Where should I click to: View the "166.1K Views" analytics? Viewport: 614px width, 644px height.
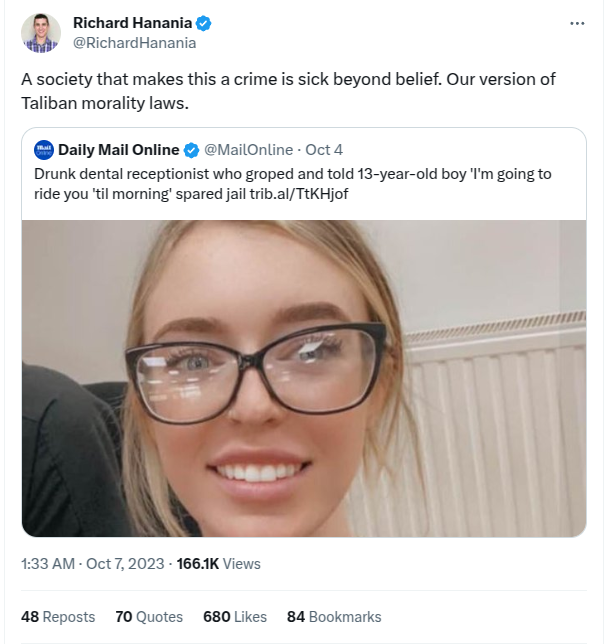tap(218, 564)
